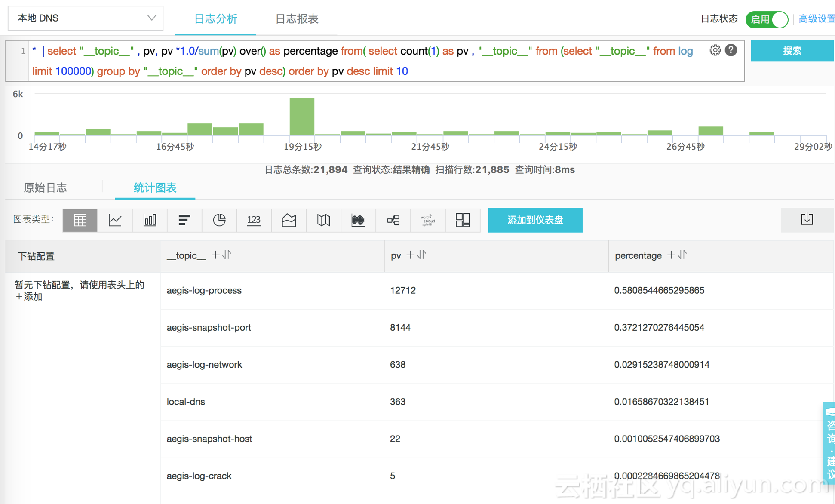Image resolution: width=835 pixels, height=504 pixels.
Task: Click the aegis-log-process row topic
Action: (x=204, y=290)
